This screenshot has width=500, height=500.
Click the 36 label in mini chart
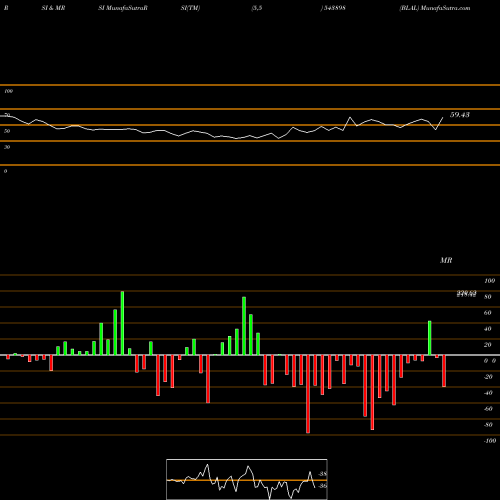coord(323,486)
